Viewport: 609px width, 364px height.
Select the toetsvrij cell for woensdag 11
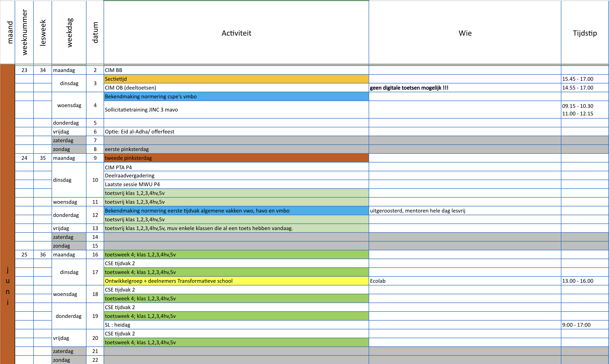pos(236,202)
